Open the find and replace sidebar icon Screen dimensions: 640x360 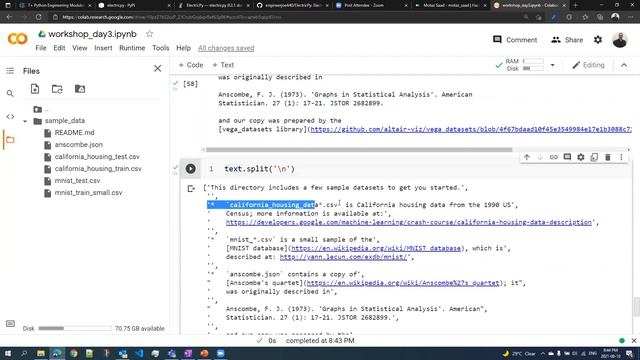coord(10,94)
